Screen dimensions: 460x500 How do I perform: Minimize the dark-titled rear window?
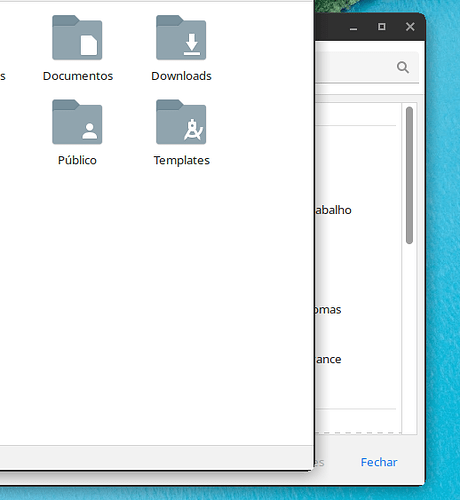tap(354, 27)
